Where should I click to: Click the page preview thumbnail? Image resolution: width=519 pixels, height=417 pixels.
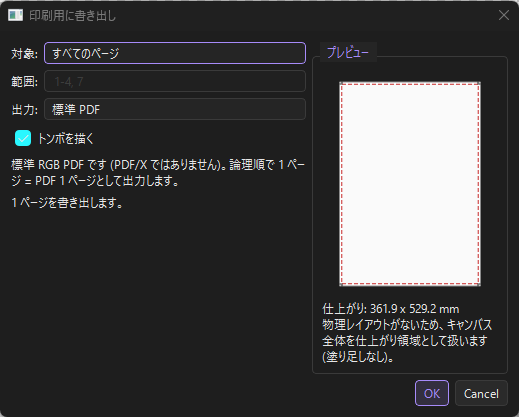(410, 184)
